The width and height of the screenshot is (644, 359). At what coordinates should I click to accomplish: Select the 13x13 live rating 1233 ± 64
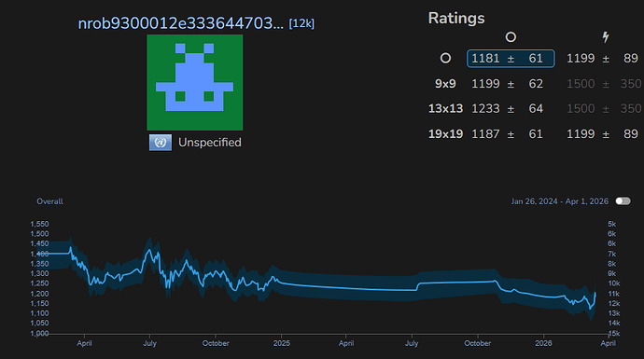tap(507, 109)
